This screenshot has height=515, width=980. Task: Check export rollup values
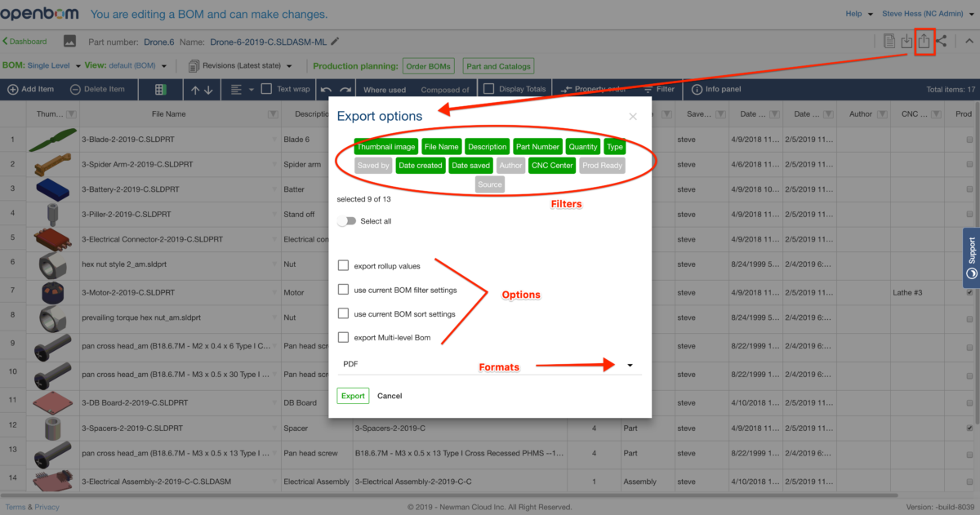pos(343,266)
